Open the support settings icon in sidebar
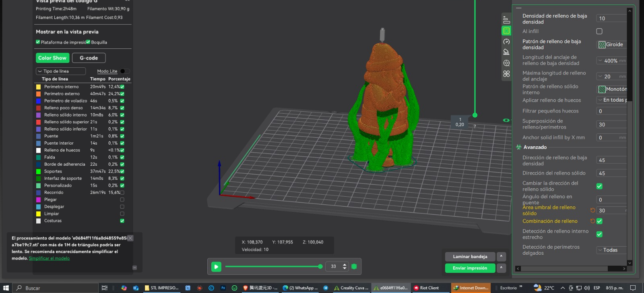The image size is (644, 293). 506,52
